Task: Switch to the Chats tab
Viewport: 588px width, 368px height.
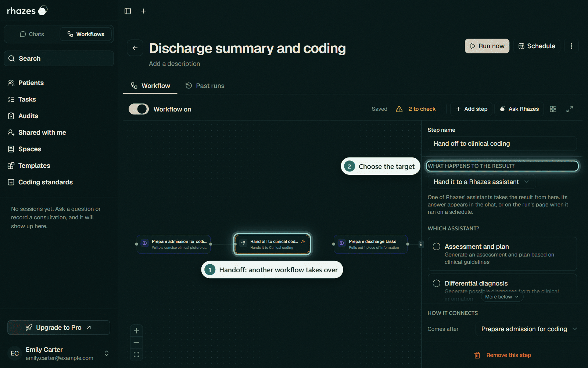Action: (32, 34)
